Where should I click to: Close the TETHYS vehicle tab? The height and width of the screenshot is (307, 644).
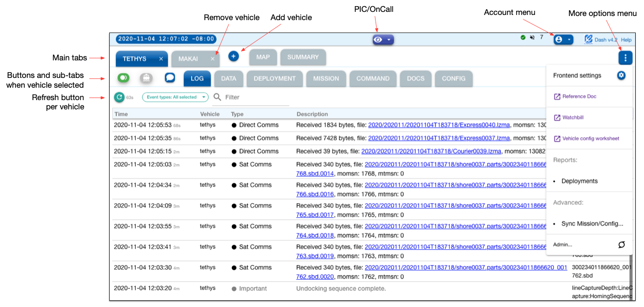pyautogui.click(x=161, y=59)
